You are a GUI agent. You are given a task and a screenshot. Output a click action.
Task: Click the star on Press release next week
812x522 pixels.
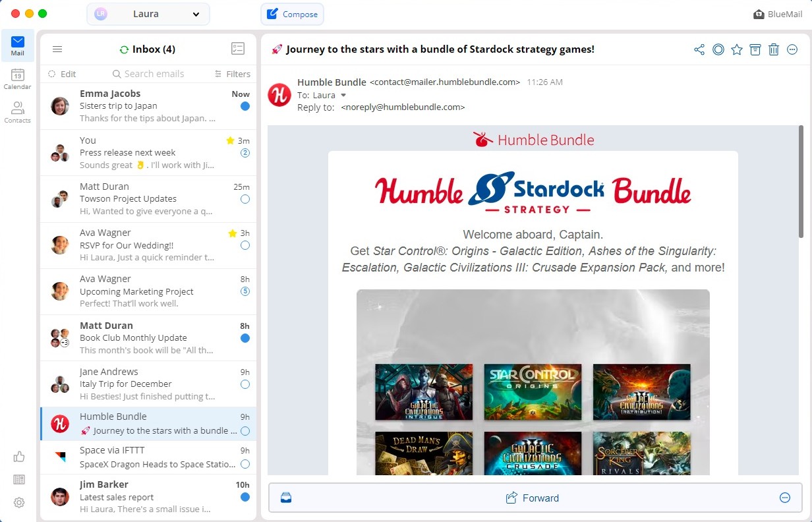click(230, 140)
